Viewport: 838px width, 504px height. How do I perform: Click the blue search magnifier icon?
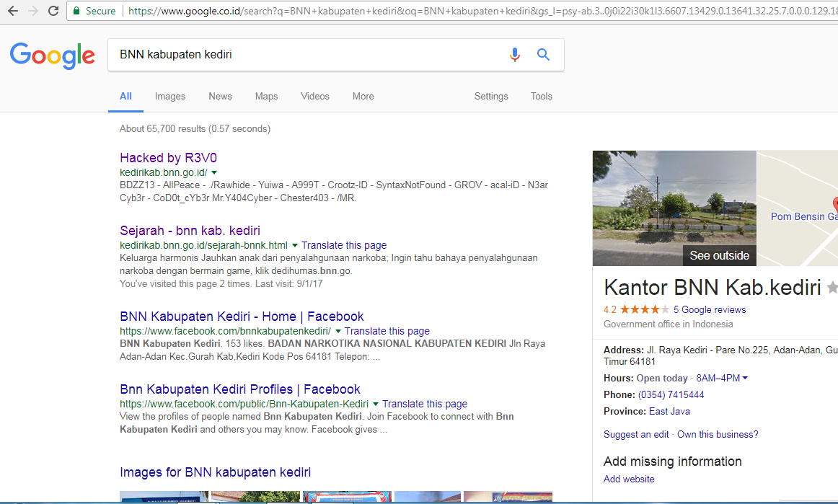(x=543, y=54)
